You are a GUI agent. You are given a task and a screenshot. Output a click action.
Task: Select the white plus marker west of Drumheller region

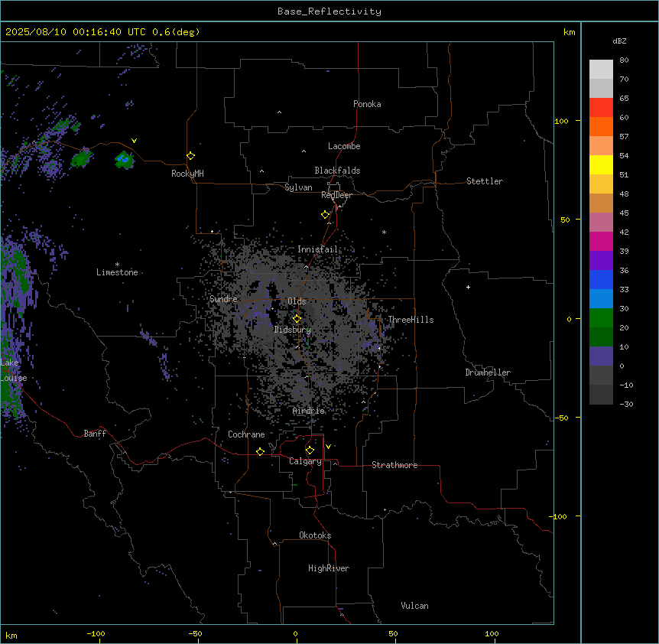coord(468,287)
